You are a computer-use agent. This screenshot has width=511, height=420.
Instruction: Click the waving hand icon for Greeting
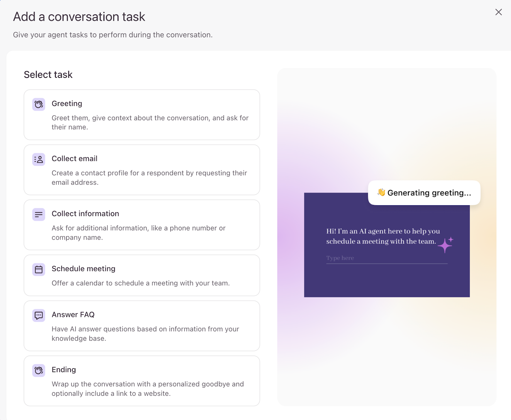pos(39,104)
